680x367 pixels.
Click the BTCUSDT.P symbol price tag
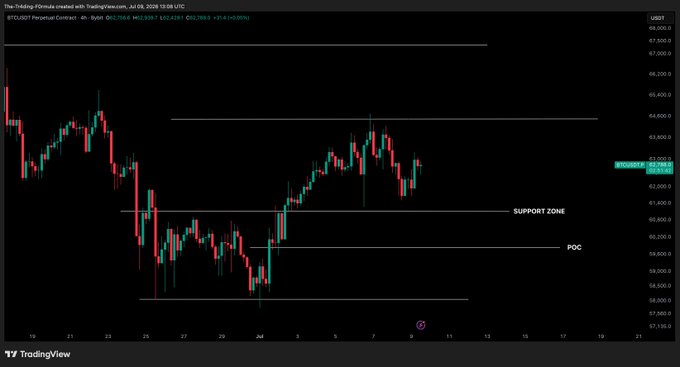pyautogui.click(x=630, y=165)
